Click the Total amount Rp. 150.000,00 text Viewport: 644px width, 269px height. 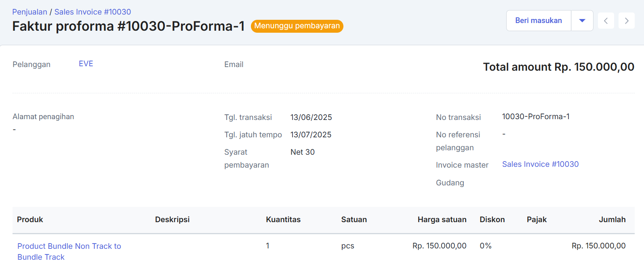pyautogui.click(x=558, y=67)
